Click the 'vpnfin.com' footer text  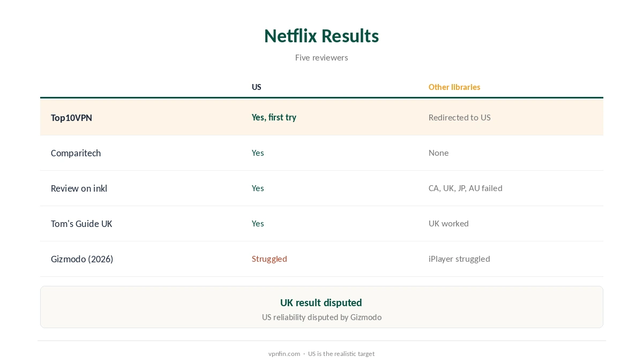pos(284,354)
